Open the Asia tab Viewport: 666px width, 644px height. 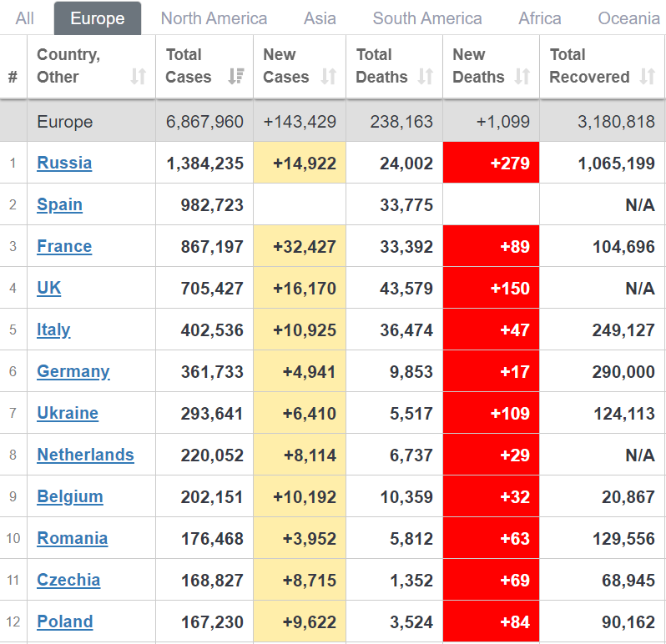coord(320,18)
